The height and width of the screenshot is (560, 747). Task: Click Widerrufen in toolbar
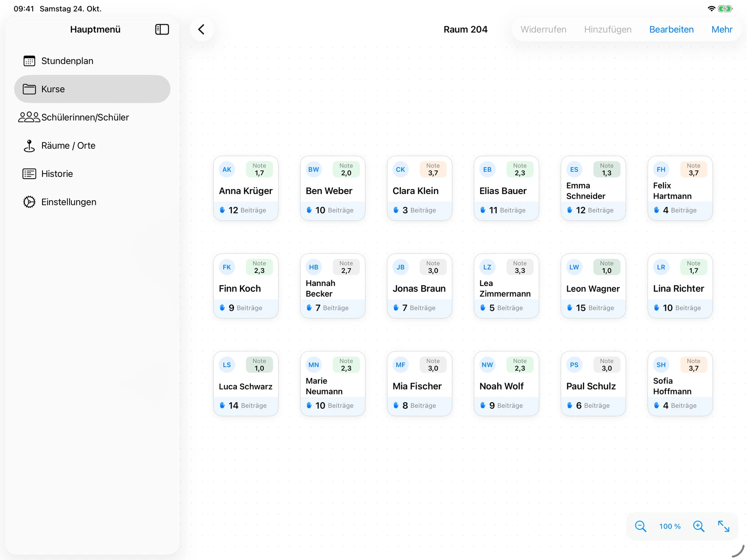coord(543,29)
